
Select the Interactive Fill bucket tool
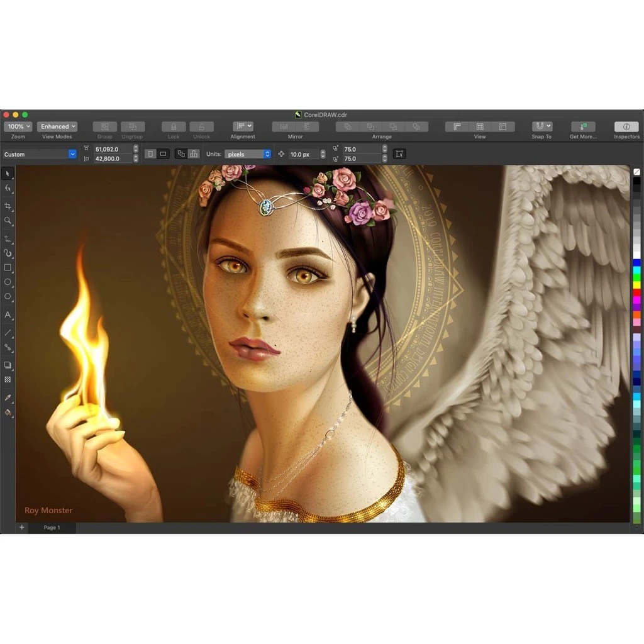(8, 412)
